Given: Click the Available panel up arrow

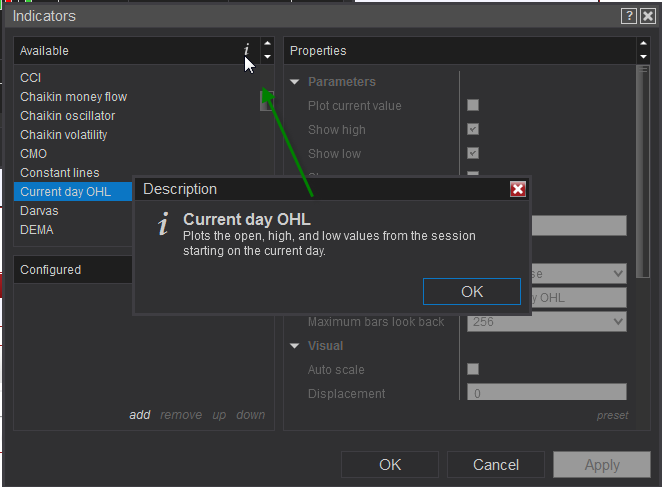Looking at the screenshot, I should coord(267,44).
